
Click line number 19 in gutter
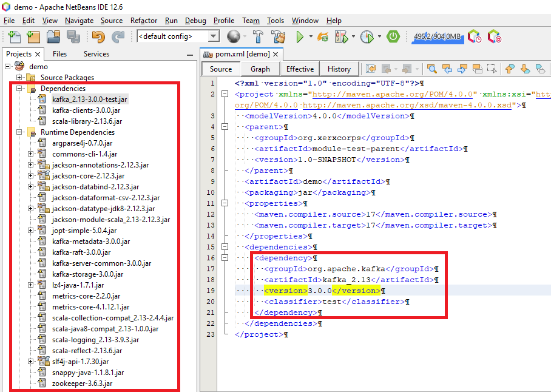pos(211,291)
